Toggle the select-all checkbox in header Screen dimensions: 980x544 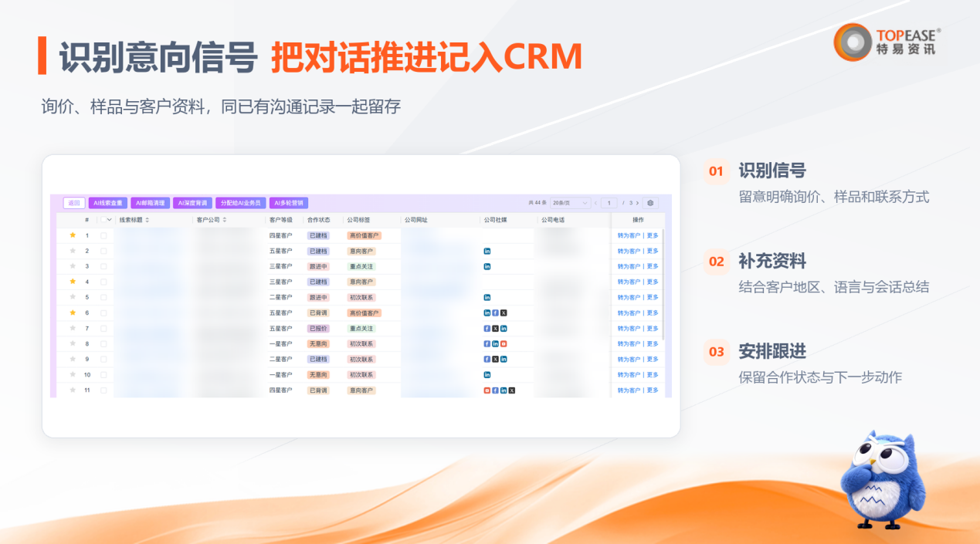(103, 220)
